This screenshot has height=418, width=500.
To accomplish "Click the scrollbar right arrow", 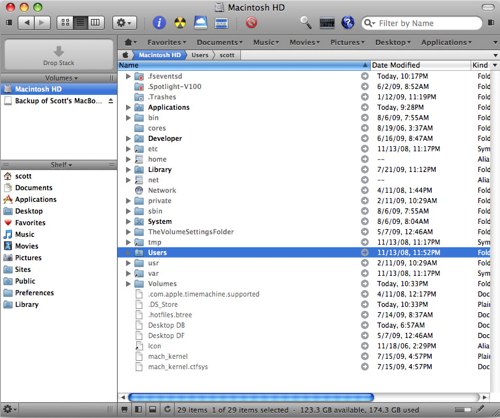I will (485, 397).
